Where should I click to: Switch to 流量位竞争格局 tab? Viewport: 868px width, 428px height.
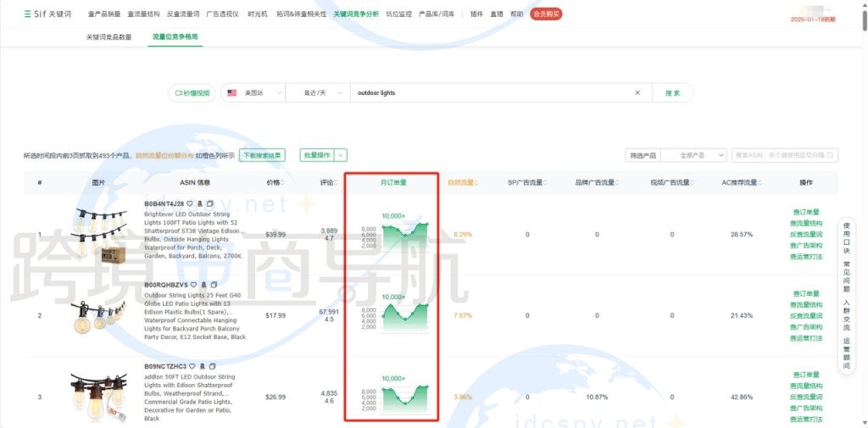pos(175,37)
